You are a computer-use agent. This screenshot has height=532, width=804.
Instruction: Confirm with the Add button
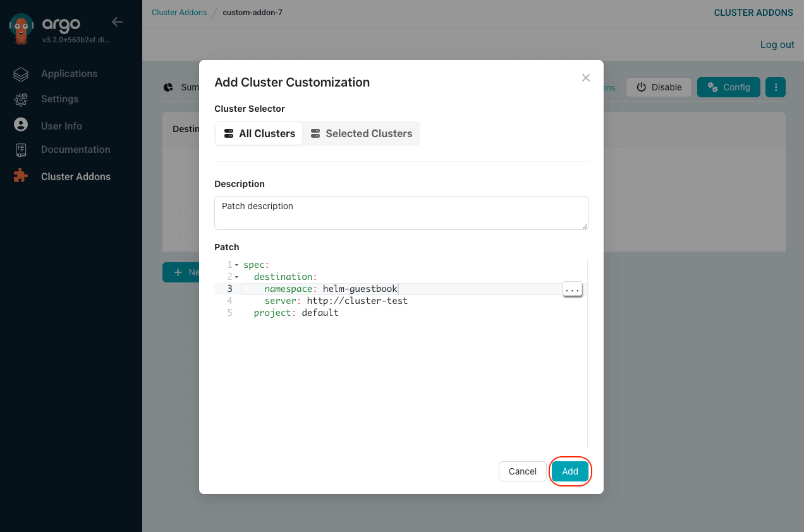(x=569, y=471)
